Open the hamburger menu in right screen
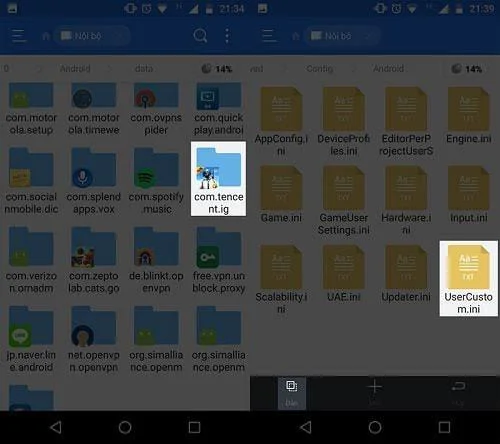The height and width of the screenshot is (444, 500). 269,36
